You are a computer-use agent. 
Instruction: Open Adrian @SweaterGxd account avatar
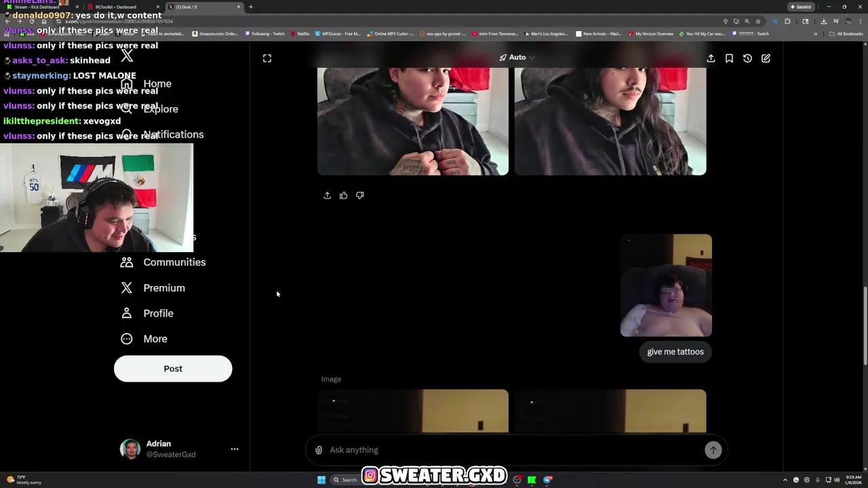[130, 449]
